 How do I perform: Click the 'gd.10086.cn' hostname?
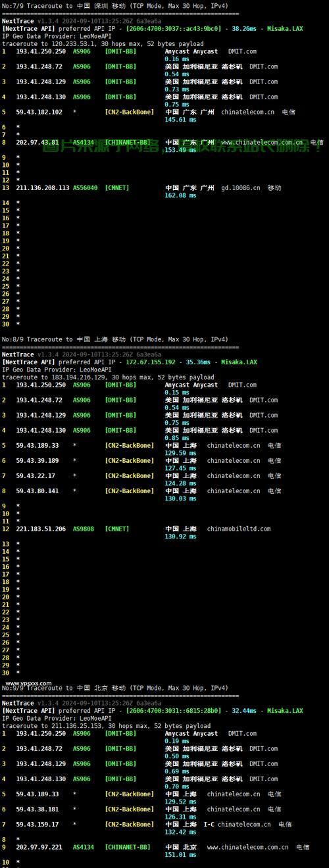240,187
